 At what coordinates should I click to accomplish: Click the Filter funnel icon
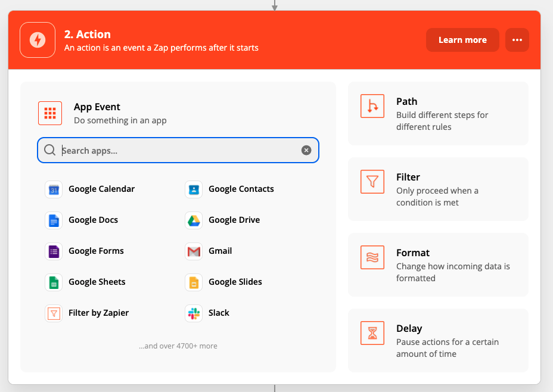(x=372, y=183)
